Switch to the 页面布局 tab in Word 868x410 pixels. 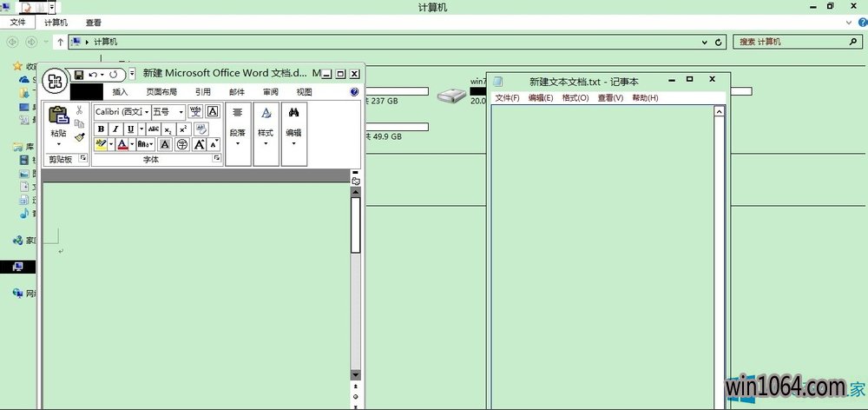[161, 92]
